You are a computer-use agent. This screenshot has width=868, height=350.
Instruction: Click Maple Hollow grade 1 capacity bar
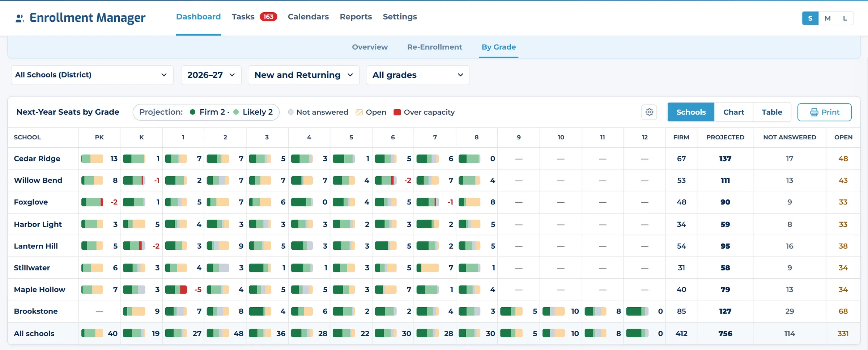point(176,290)
